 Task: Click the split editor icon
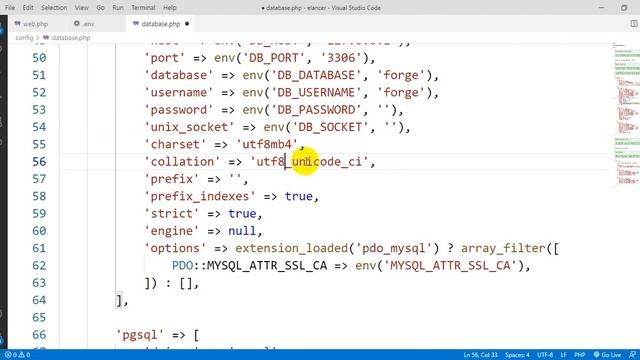[x=634, y=24]
